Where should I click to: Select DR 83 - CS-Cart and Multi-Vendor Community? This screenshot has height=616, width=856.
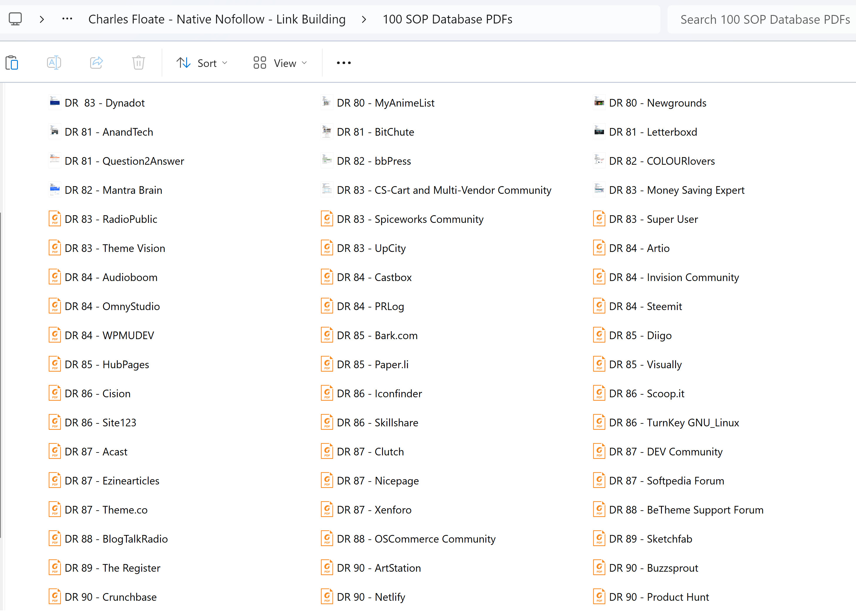tap(436, 190)
